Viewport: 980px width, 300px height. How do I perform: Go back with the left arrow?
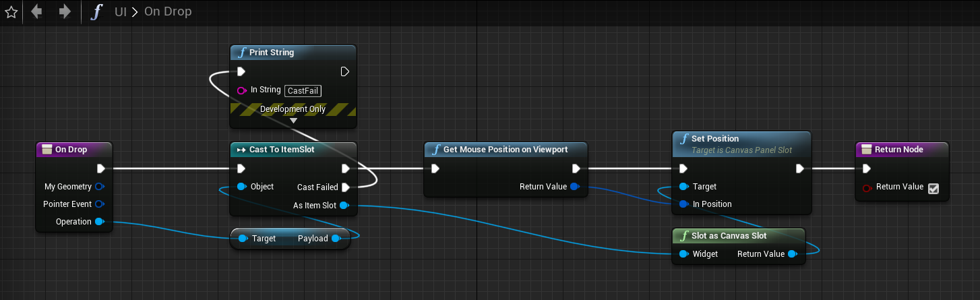(x=36, y=11)
